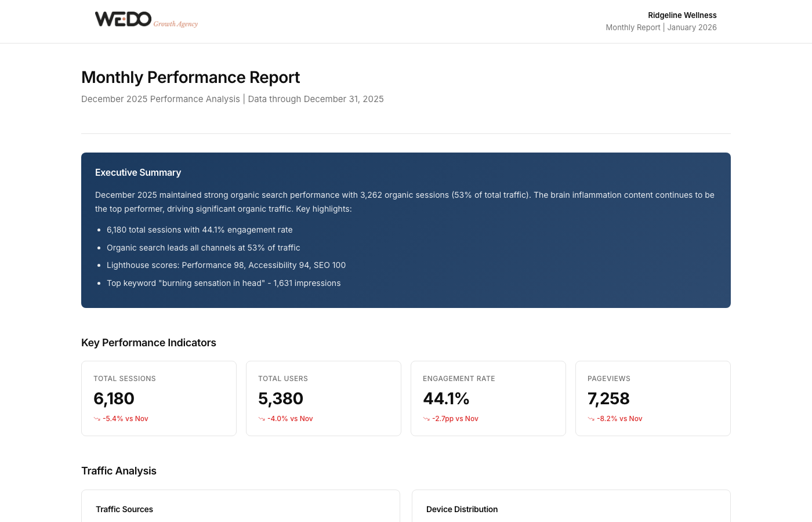Select the Engagement Rate KPI card
The image size is (812, 522).
tap(488, 398)
